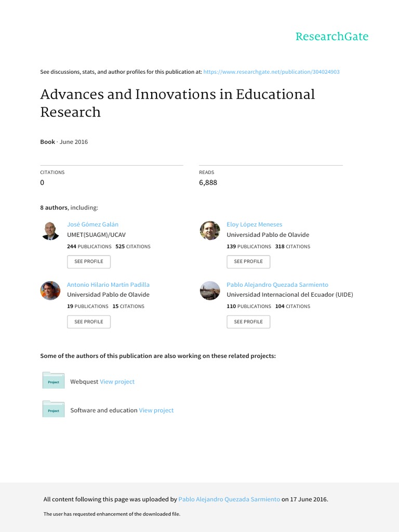This screenshot has width=399, height=532.
Task: Open the publication URL link
Action: pyautogui.click(x=271, y=72)
